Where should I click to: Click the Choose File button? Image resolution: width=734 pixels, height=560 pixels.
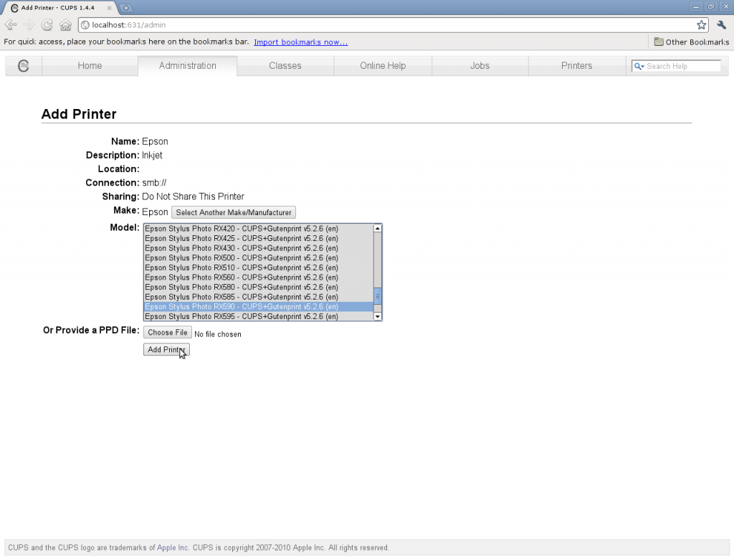point(168,333)
